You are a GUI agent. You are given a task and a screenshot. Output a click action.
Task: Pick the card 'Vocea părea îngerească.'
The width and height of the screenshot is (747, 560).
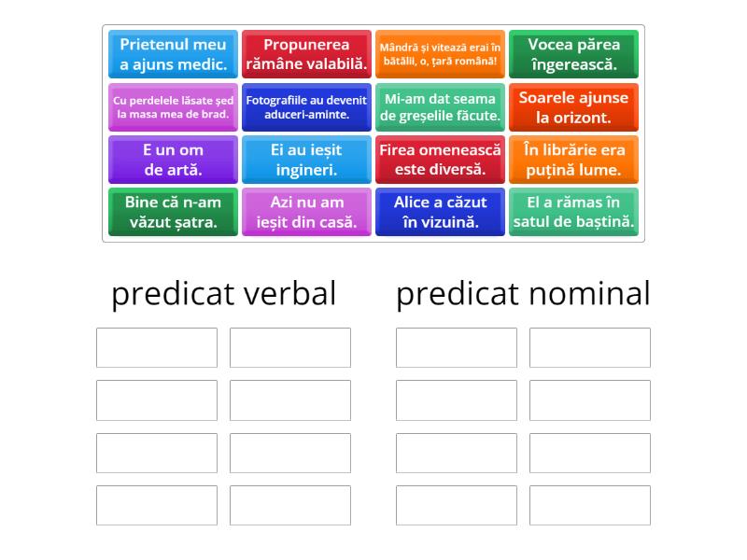pos(573,54)
